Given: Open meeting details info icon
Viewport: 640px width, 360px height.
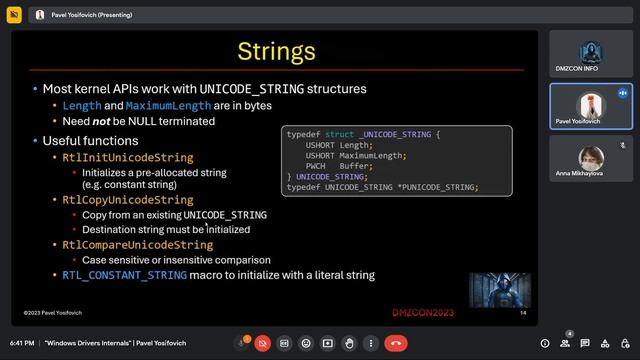Looking at the screenshot, I should coord(544,344).
